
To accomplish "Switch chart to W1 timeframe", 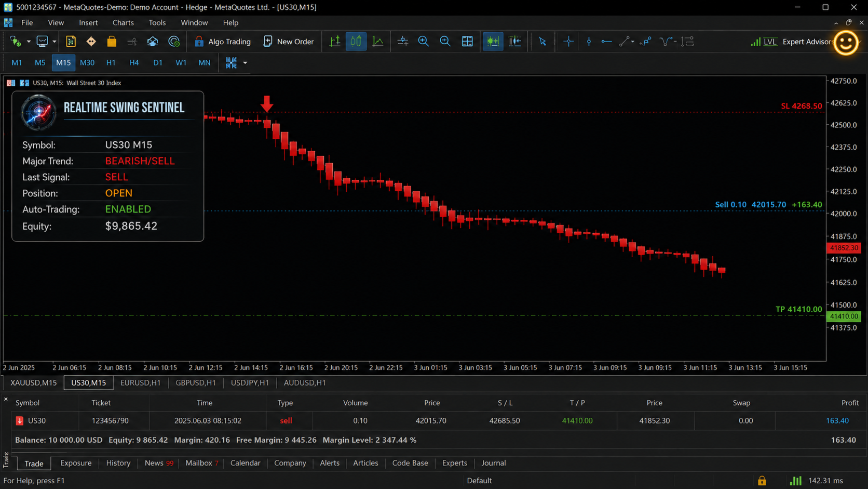I will 181,62.
